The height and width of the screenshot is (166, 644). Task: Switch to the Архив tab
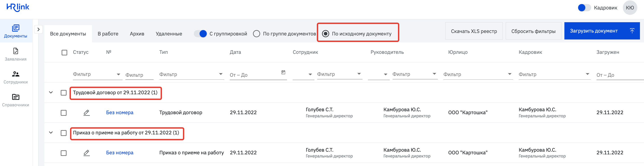pyautogui.click(x=137, y=34)
